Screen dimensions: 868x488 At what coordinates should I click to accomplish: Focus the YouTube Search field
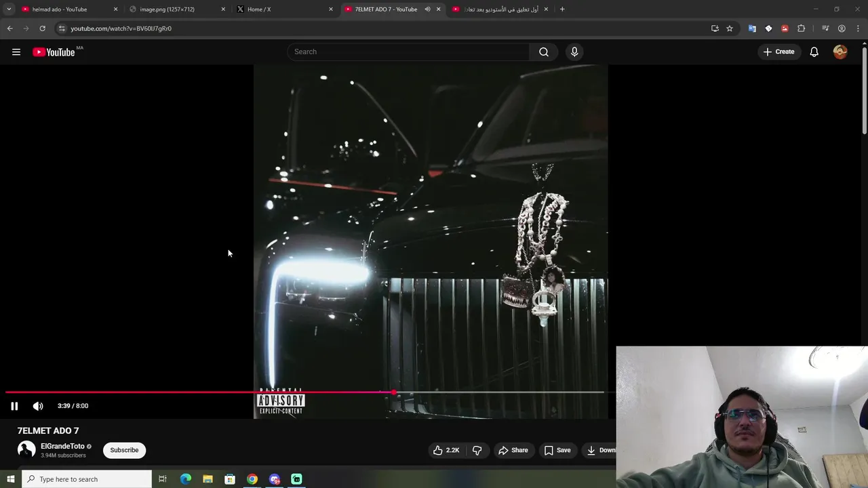409,52
